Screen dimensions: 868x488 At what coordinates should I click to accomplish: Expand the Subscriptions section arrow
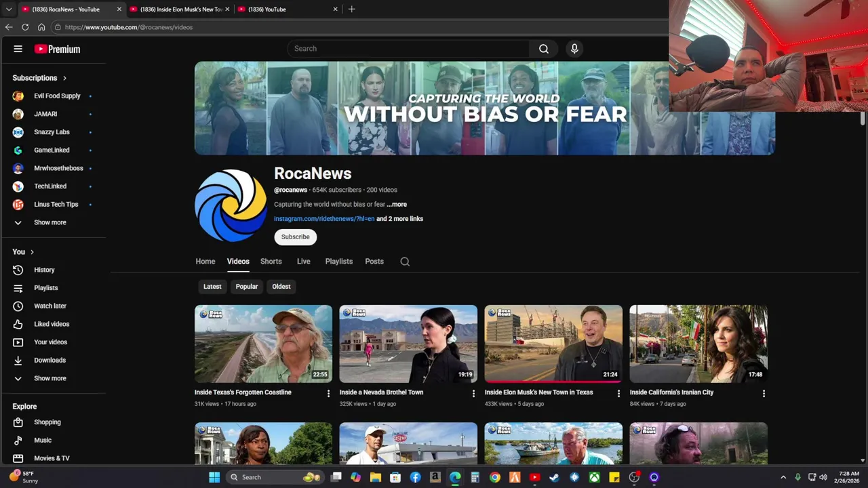64,78
